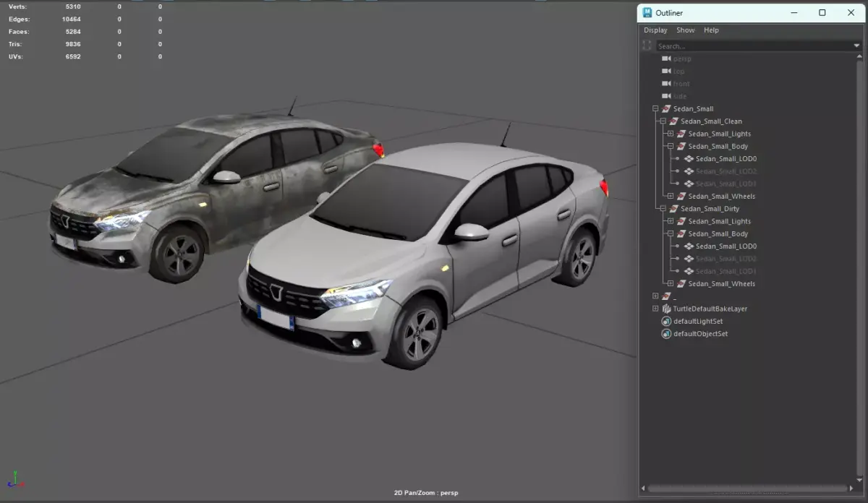Select the top camera icon in Outliner
The height and width of the screenshot is (503, 868).
coord(666,71)
